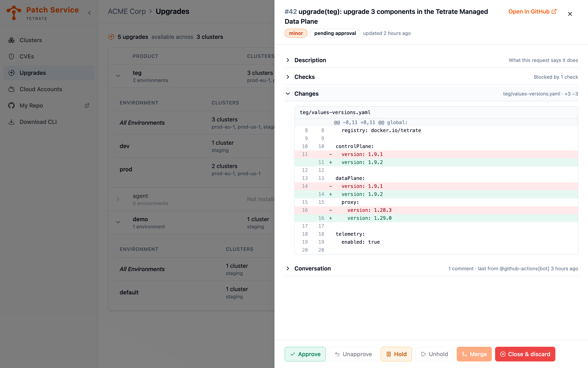Collapse the Changes section
The image size is (588, 368).
(431, 94)
